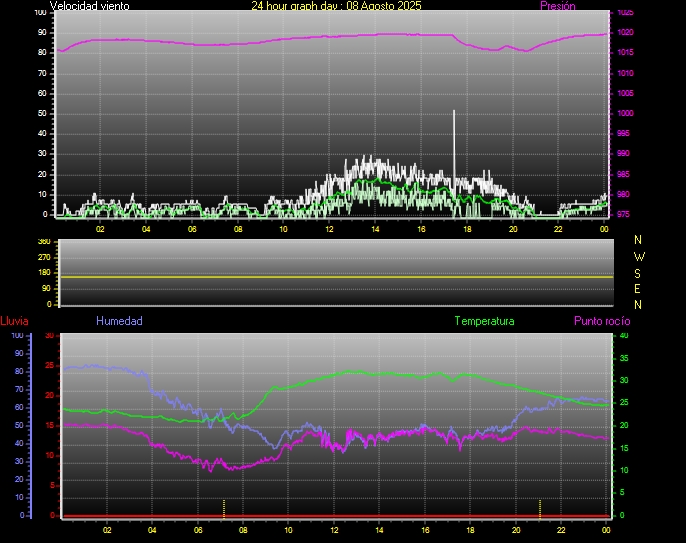Select the blue "100" humidity axis value
This screenshot has width=686, height=543.
tap(18, 336)
